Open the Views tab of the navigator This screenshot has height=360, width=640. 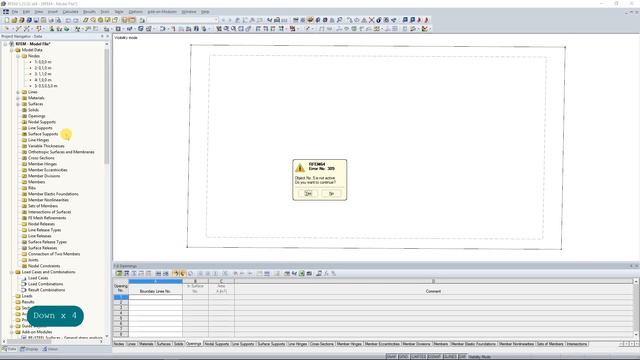51,349
